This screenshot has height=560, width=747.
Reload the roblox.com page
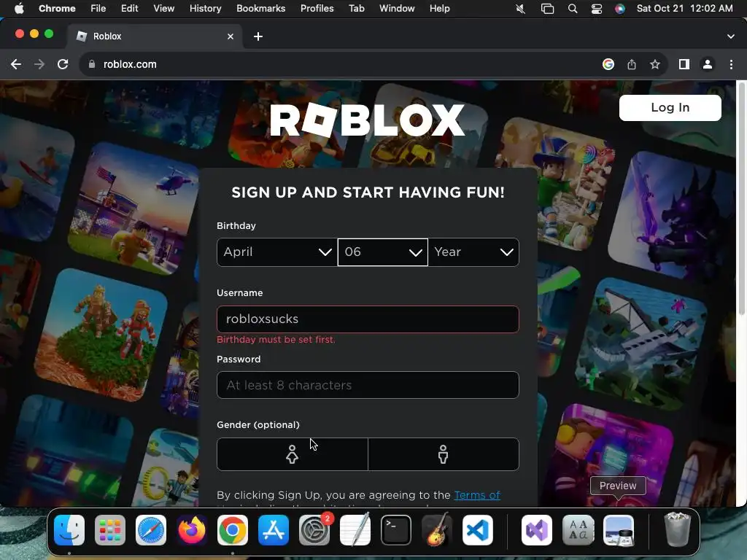click(x=63, y=64)
